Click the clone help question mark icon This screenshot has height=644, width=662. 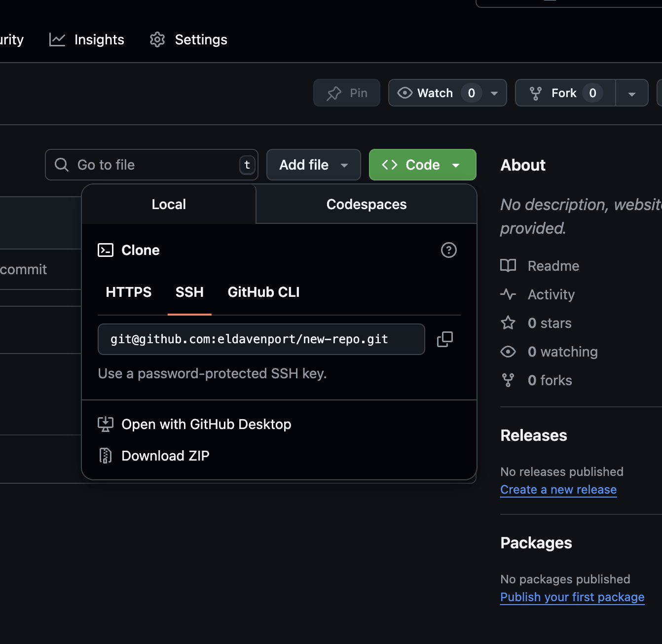click(x=448, y=250)
